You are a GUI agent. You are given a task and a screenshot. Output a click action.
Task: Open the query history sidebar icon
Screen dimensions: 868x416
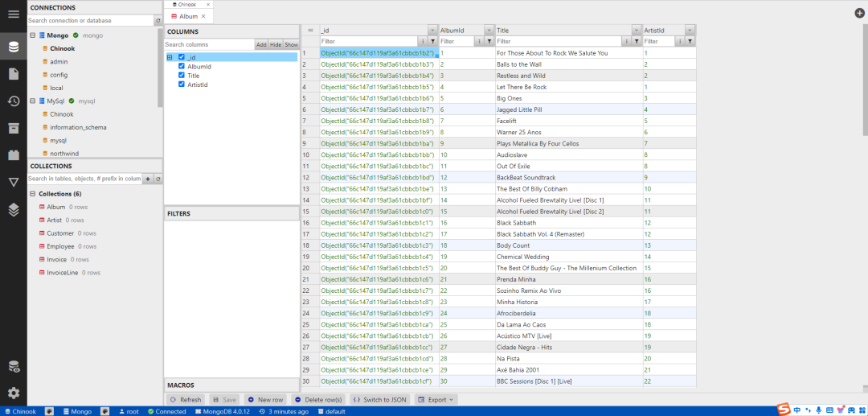[13, 101]
